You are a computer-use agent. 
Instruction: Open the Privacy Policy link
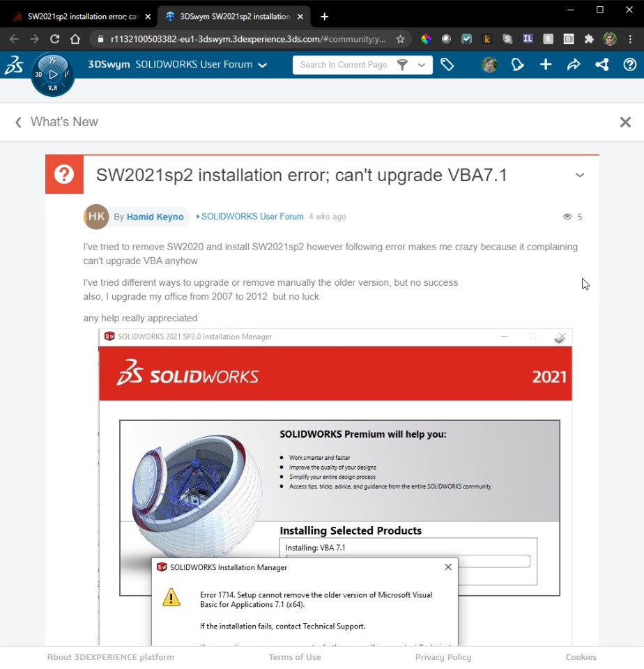click(x=443, y=657)
